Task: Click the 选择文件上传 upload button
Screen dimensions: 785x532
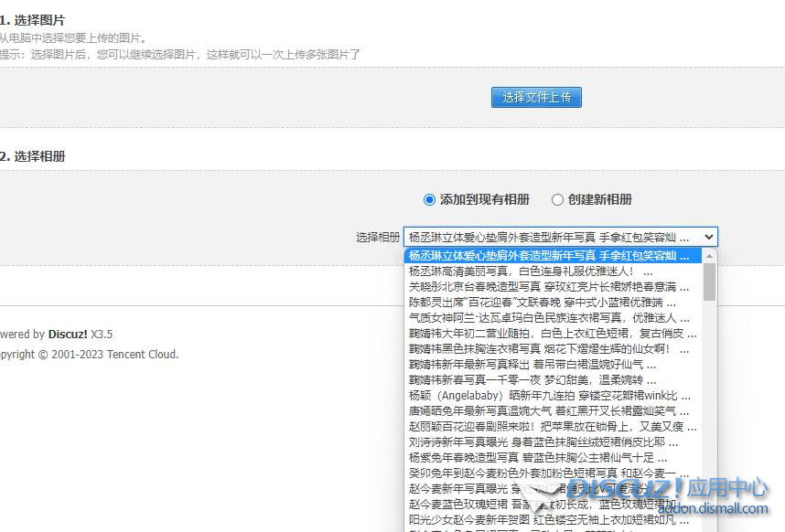Action: 536,97
